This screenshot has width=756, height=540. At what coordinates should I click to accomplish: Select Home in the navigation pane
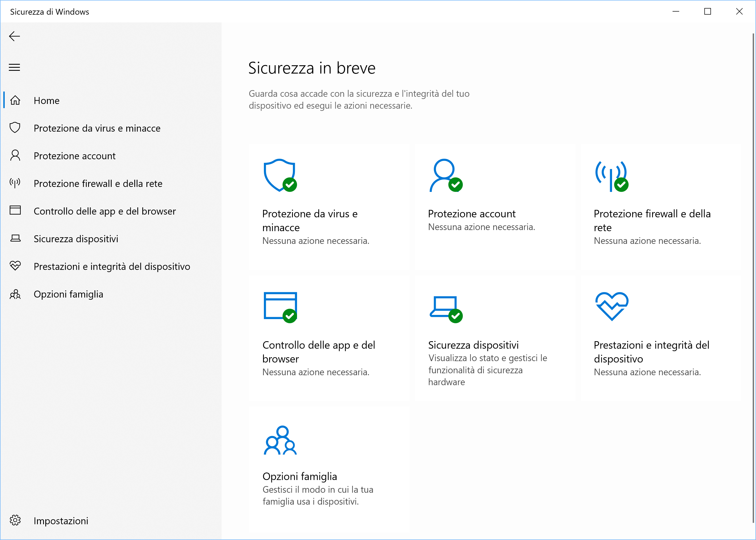click(111, 100)
